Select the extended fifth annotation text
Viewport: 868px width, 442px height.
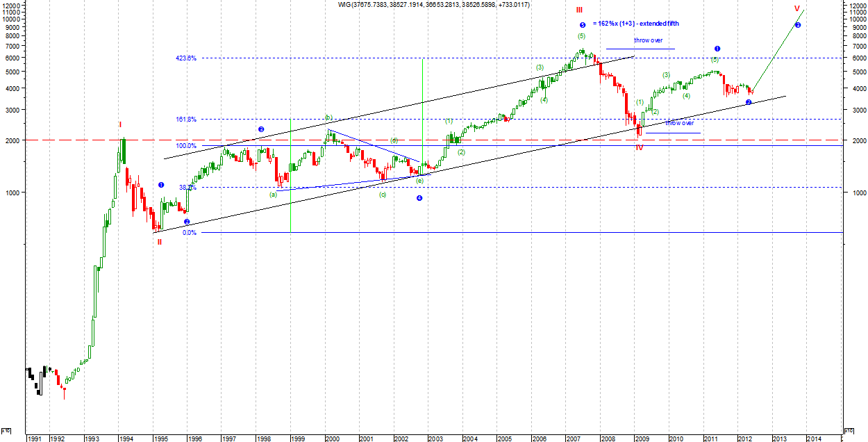[x=635, y=24]
